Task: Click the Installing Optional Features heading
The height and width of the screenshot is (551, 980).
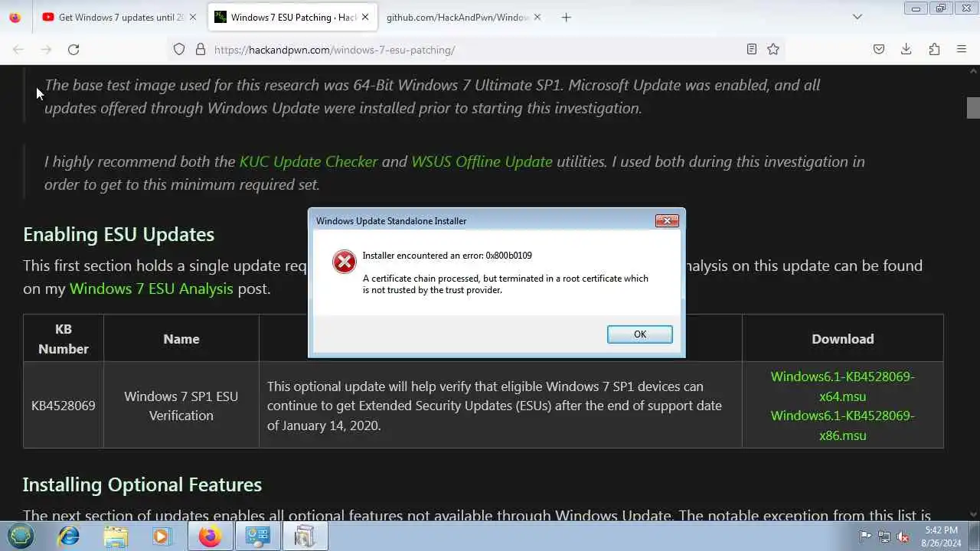Action: tap(142, 484)
